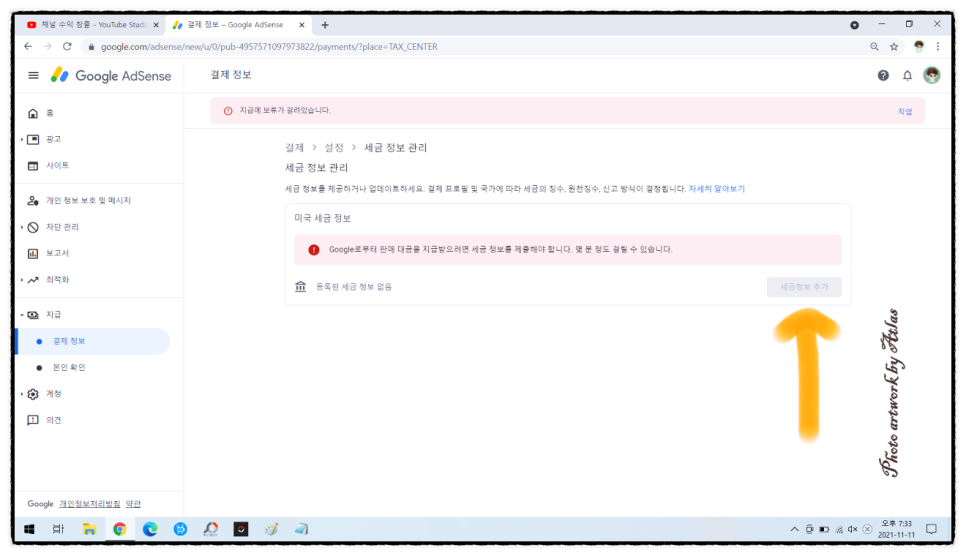This screenshot has height=556, width=966.
Task: Click the Google AdSense logo
Action: pyautogui.click(x=111, y=75)
